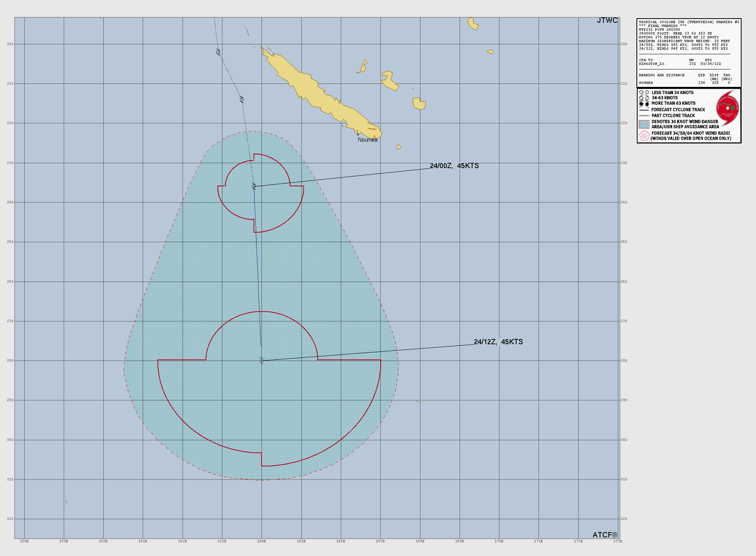Click the 34 knot danger area legend swatch
Image resolution: width=756 pixels, height=556 pixels.
(644, 124)
